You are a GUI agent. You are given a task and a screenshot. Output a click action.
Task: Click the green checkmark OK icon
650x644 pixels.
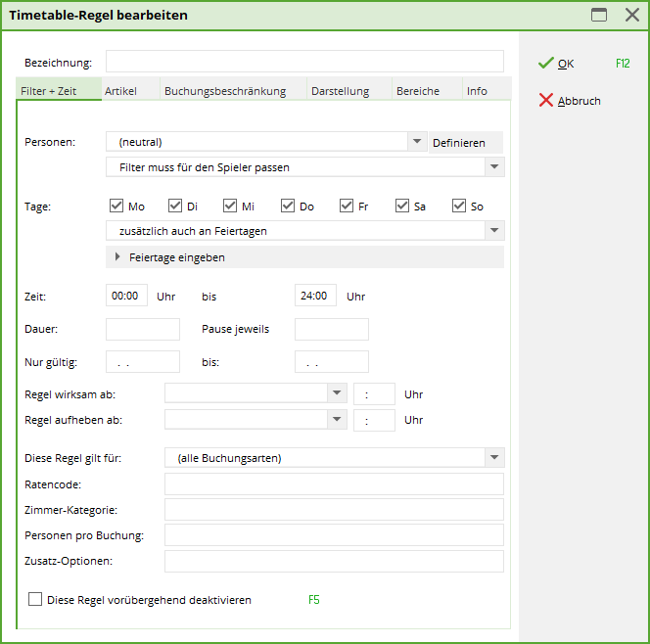[x=546, y=64]
